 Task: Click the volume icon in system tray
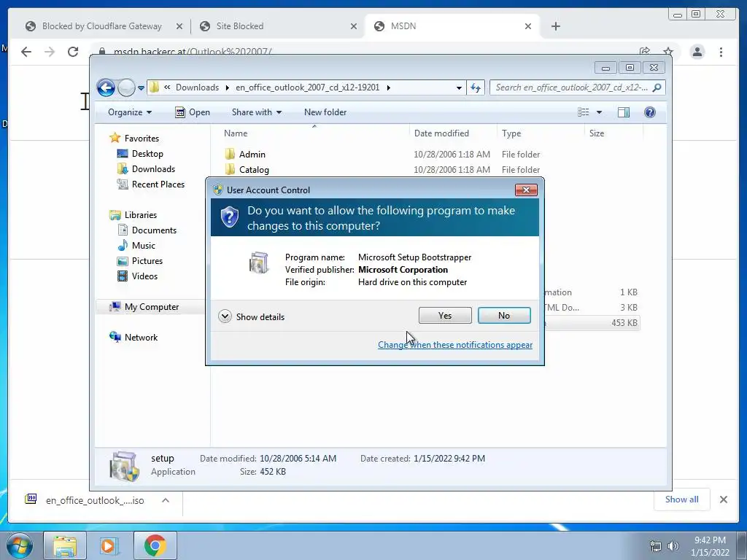673,546
